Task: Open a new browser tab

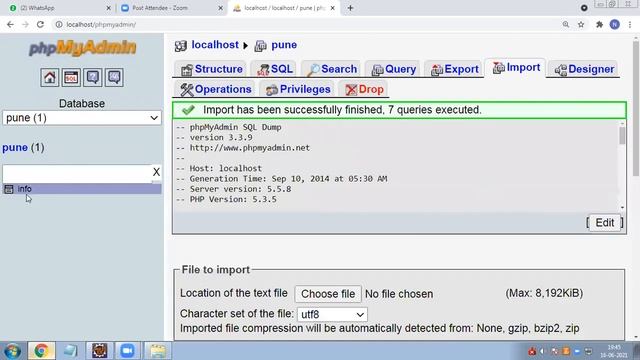Action: (350, 8)
